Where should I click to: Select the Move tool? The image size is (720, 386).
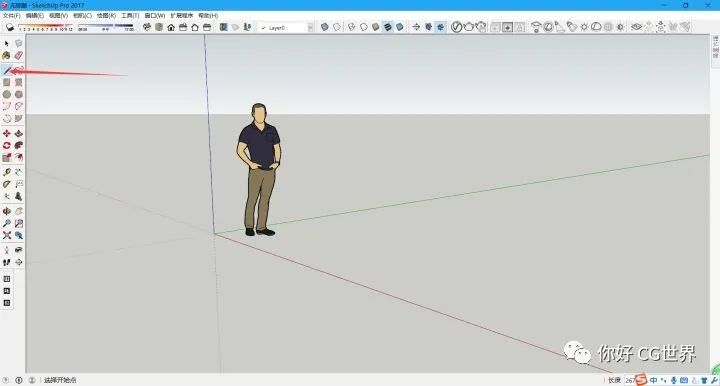(x=6, y=134)
